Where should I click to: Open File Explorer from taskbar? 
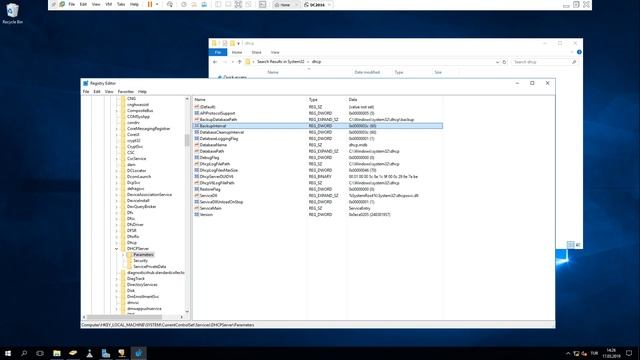pos(57,353)
